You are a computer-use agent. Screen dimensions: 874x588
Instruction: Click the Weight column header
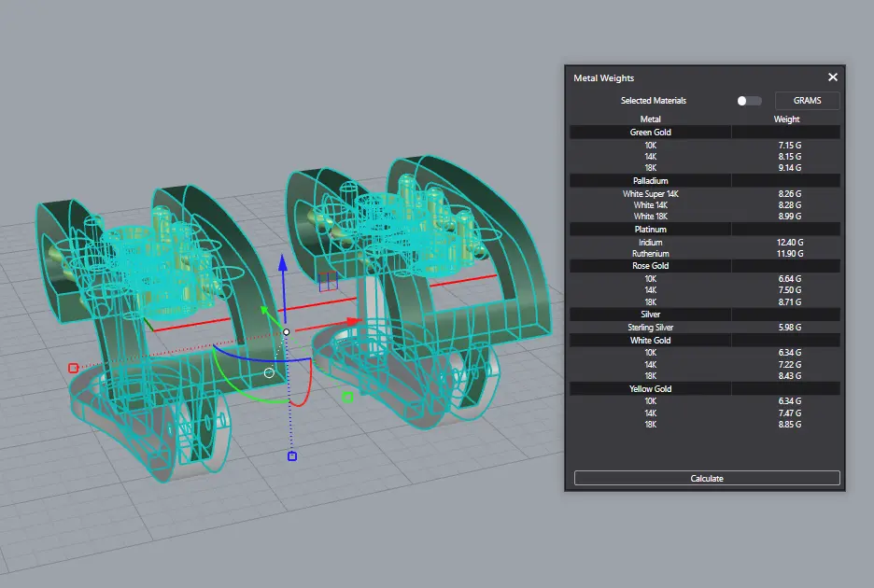786,119
